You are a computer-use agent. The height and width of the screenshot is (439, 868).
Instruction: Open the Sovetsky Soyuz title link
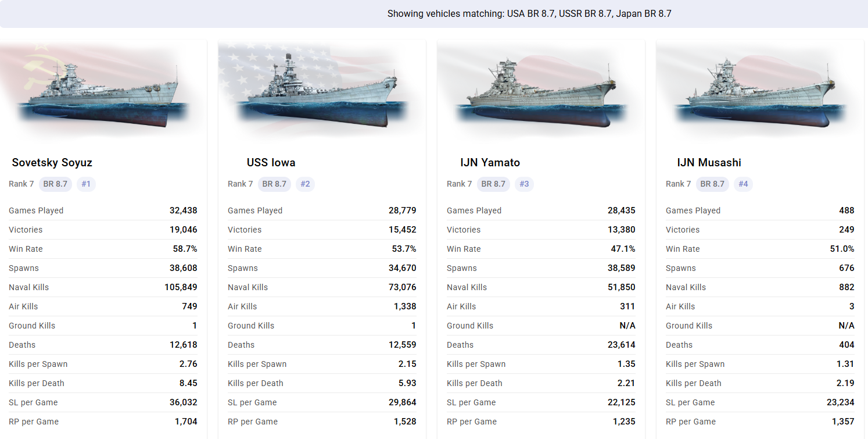[x=52, y=163]
